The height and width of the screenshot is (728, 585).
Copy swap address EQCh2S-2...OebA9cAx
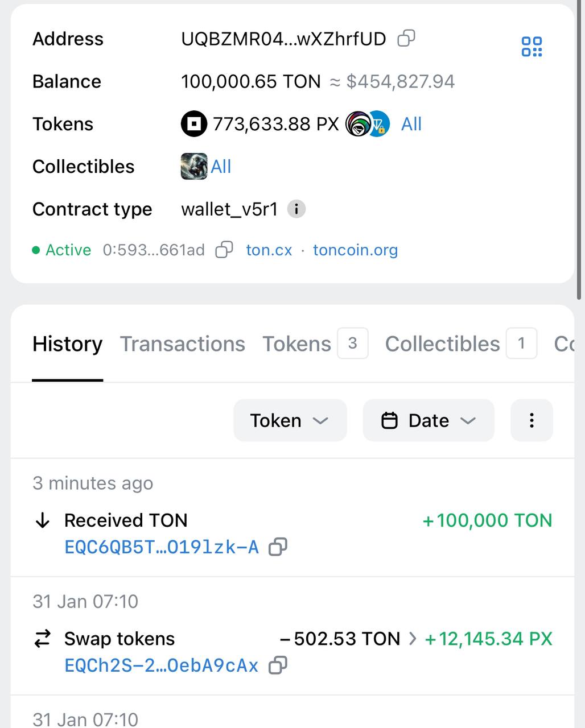[278, 665]
